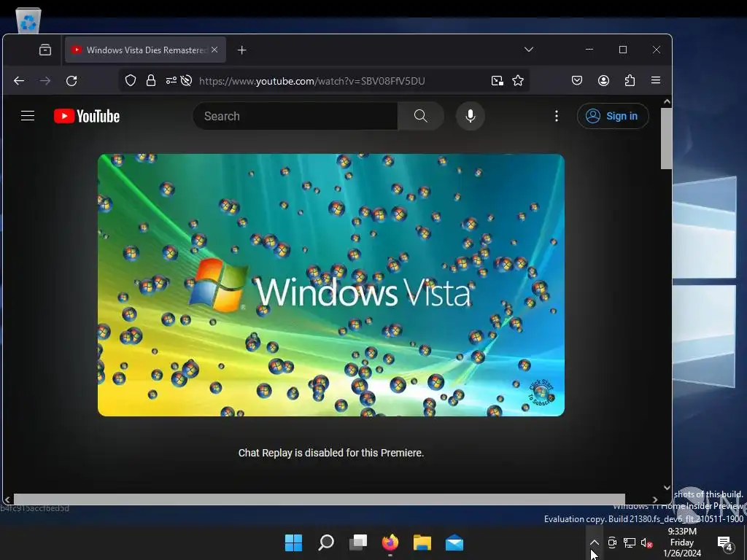Bookmark this page with star icon
Image resolution: width=747 pixels, height=560 pixels.
[x=518, y=80]
